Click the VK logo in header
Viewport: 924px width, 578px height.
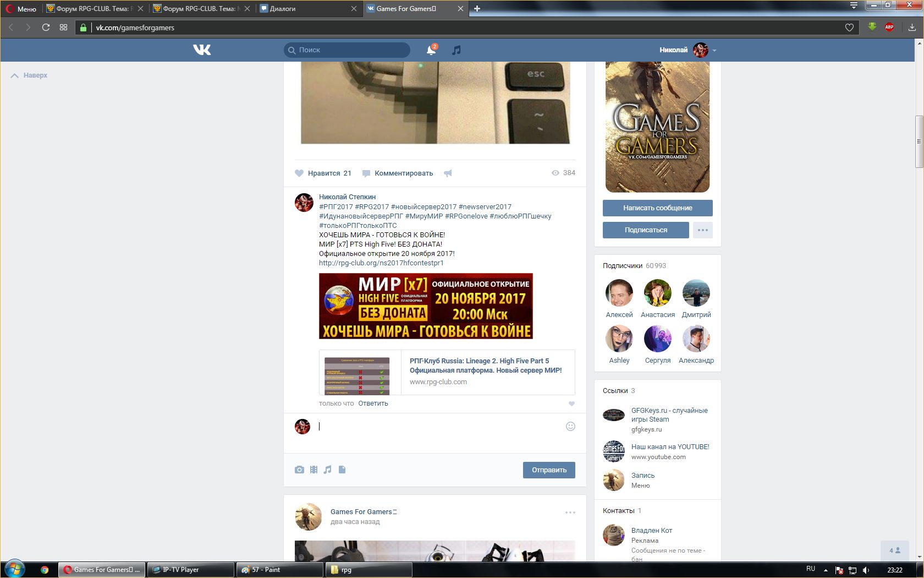(202, 50)
